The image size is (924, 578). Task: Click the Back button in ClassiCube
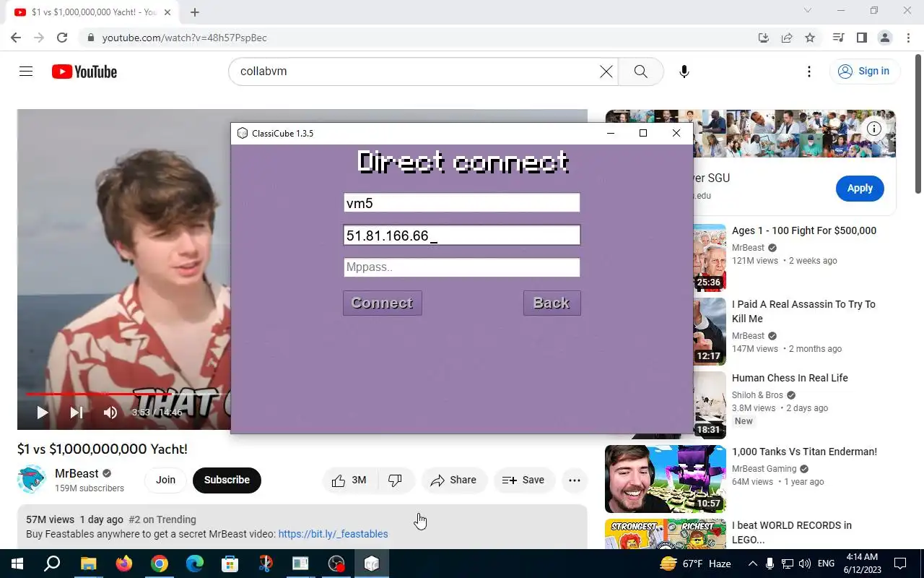click(x=552, y=303)
